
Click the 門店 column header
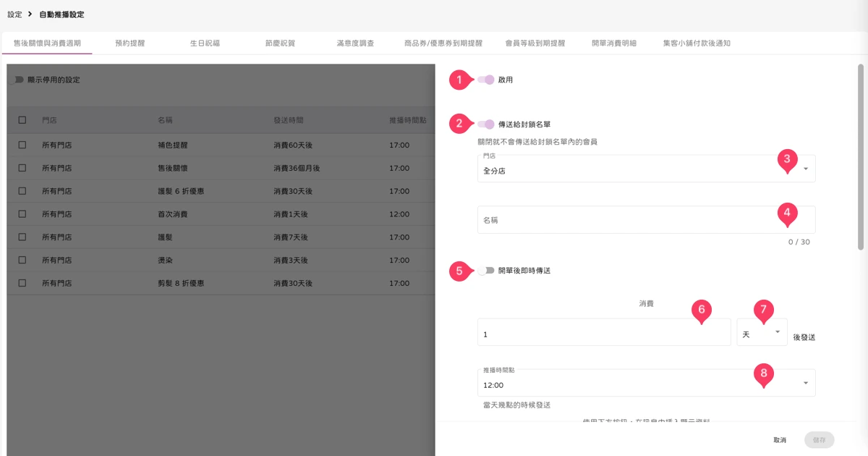tap(49, 119)
